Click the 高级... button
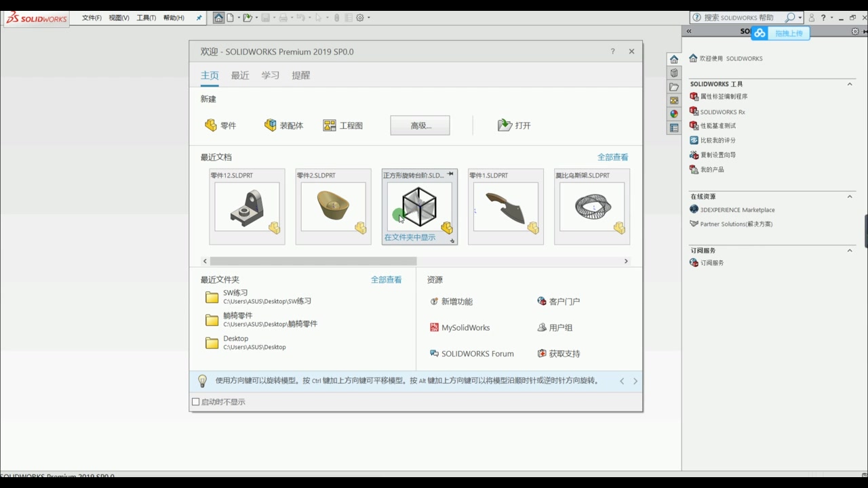Image resolution: width=868 pixels, height=488 pixels. (x=420, y=125)
